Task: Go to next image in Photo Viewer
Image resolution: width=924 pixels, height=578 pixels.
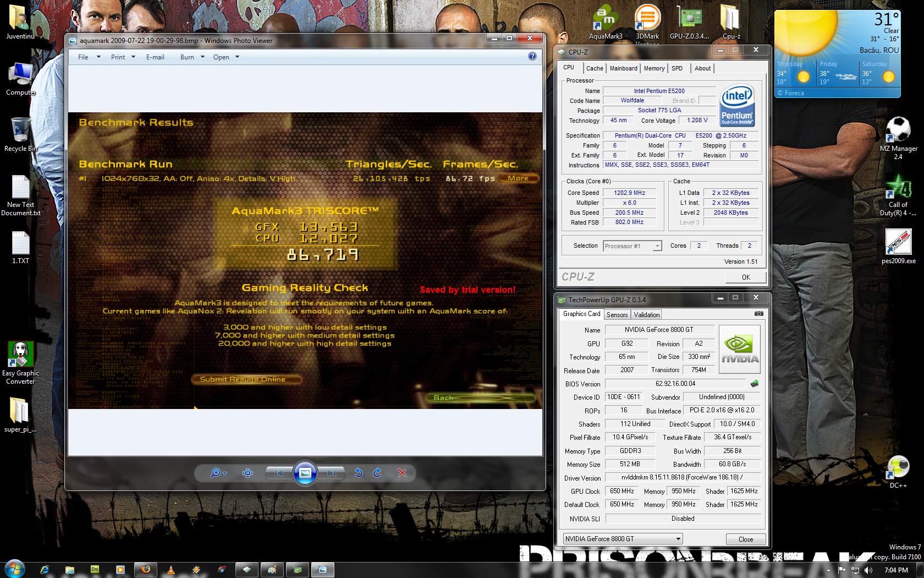Action: point(331,473)
